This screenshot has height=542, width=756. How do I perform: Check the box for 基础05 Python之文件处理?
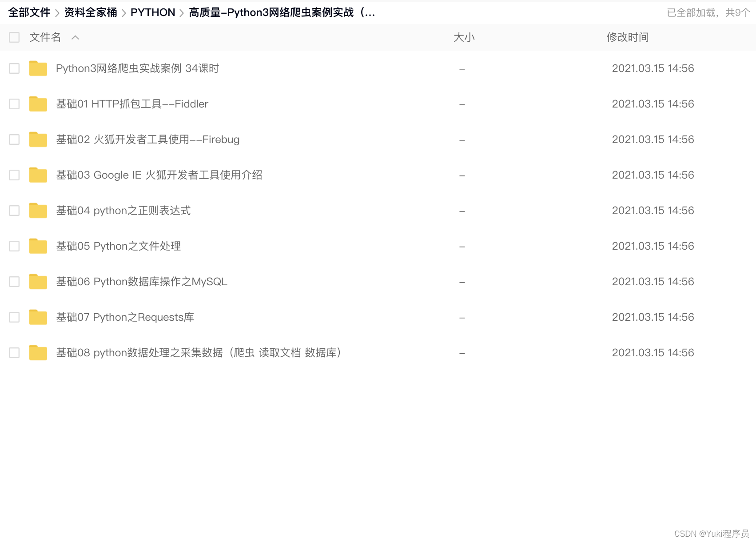(14, 246)
